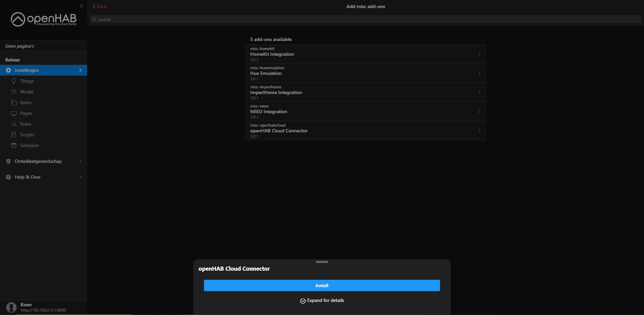Screen dimensions: 644x315
Task: Click the misc-hueemulation identifier text
Action: point(267,68)
